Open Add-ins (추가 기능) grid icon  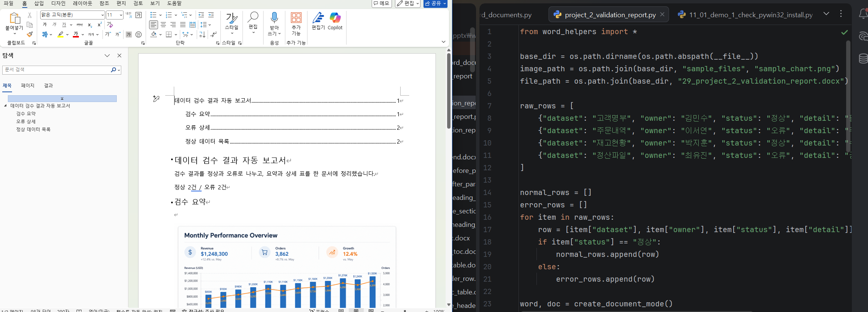click(296, 18)
